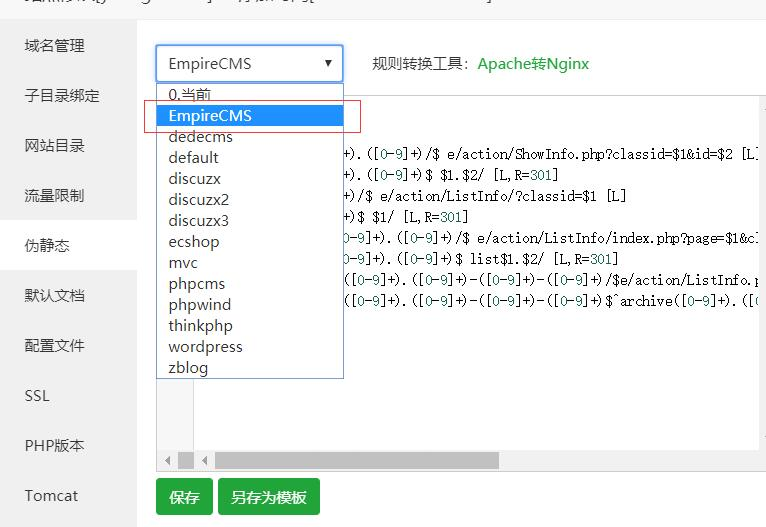Switch to the 子目录绑定 tab

coord(62,96)
